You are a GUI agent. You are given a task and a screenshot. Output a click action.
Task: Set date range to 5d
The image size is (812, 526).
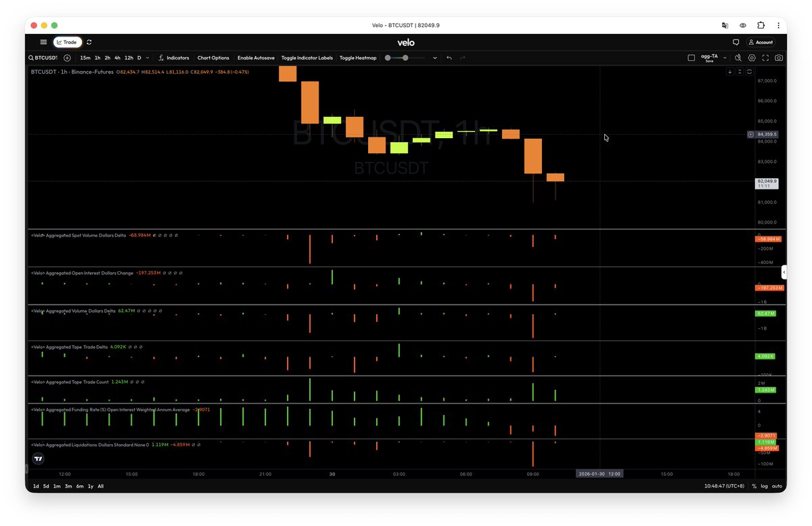pos(46,486)
